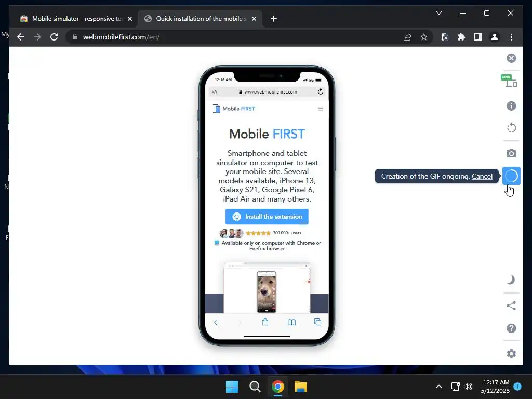The height and width of the screenshot is (399, 532).
Task: Tap the phone's share icon in the bottom bar
Action: tap(265, 322)
